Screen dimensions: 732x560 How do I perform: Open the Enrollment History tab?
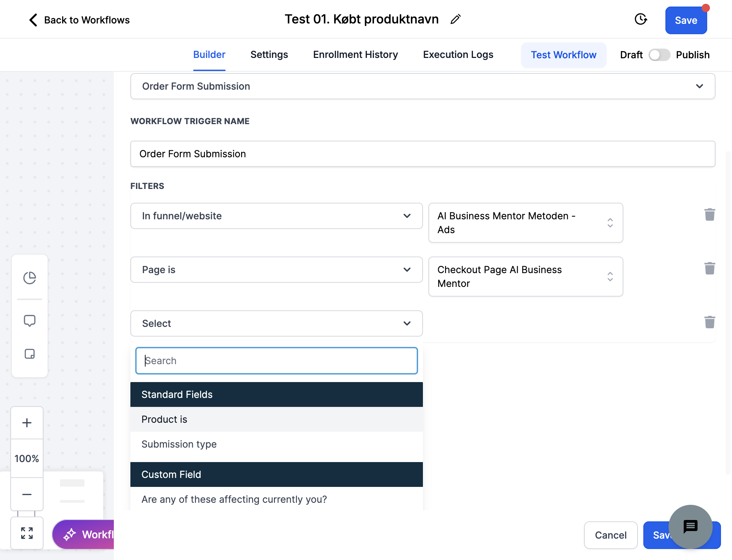pyautogui.click(x=355, y=55)
